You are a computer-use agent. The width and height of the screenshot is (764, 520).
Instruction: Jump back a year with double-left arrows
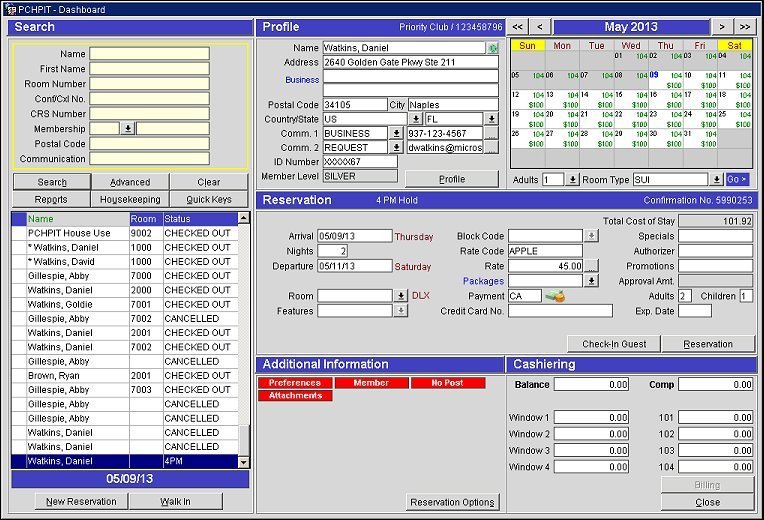(x=517, y=26)
